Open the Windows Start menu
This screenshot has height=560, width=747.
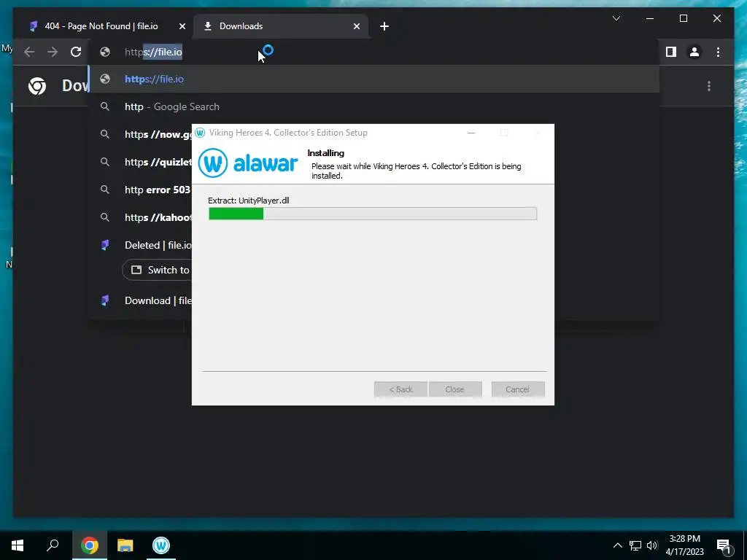click(18, 545)
